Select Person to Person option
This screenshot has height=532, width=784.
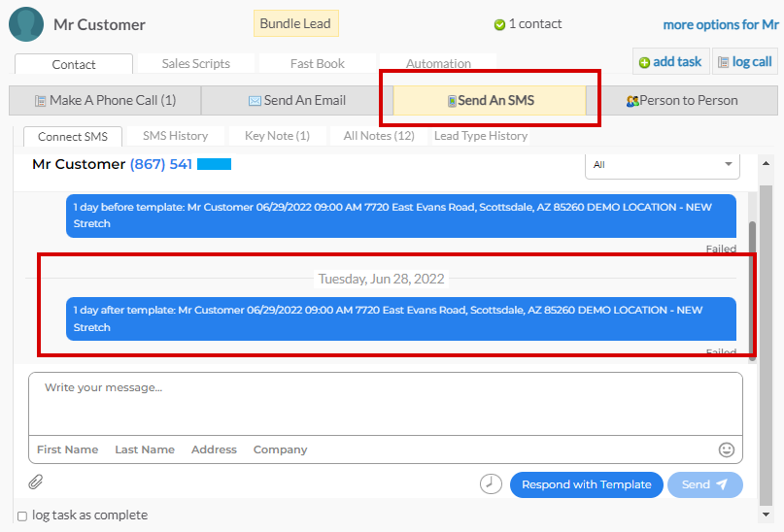[682, 100]
